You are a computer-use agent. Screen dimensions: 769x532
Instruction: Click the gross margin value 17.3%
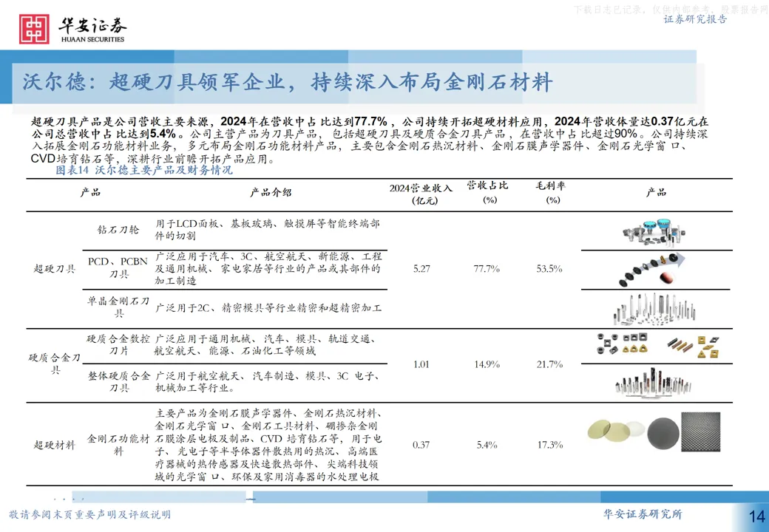pyautogui.click(x=550, y=445)
